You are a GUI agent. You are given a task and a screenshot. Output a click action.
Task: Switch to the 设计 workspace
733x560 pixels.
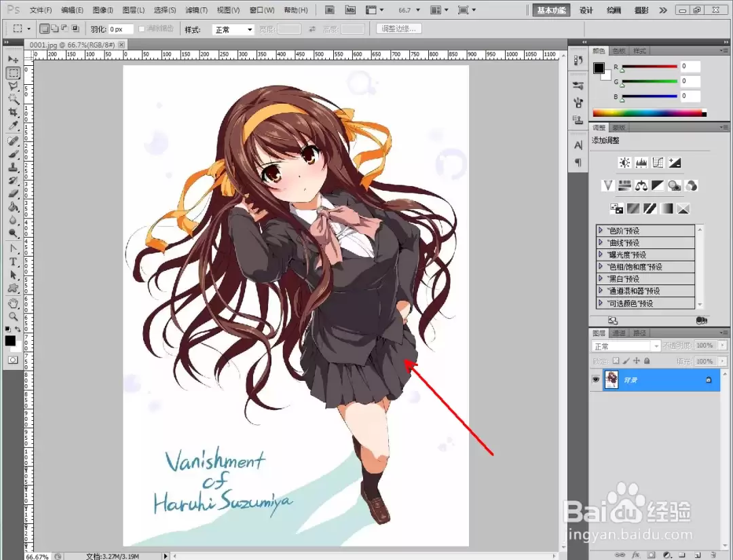point(586,10)
